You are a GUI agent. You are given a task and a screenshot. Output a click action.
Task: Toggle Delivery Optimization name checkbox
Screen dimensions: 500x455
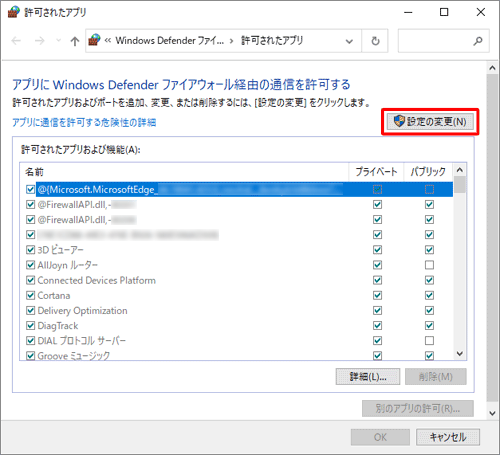[30, 310]
